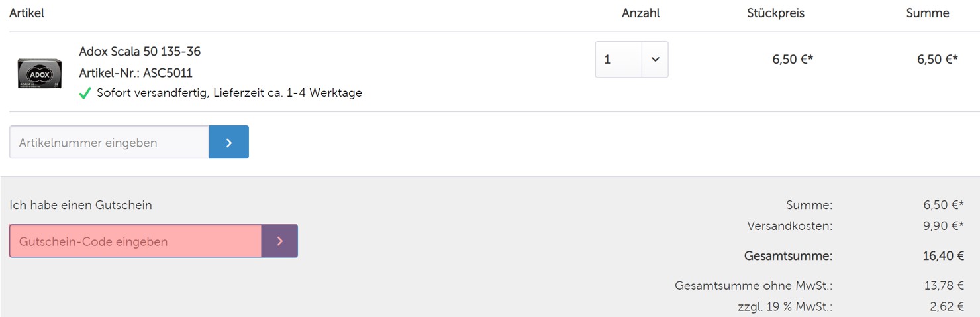This screenshot has width=980, height=317.
Task: Click the Adox film product thumbnail
Action: click(x=40, y=73)
